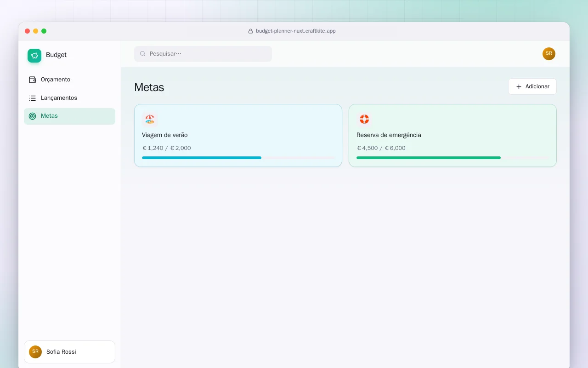Click the budget-planner-nuxt.craftkite.app URL

click(x=296, y=31)
